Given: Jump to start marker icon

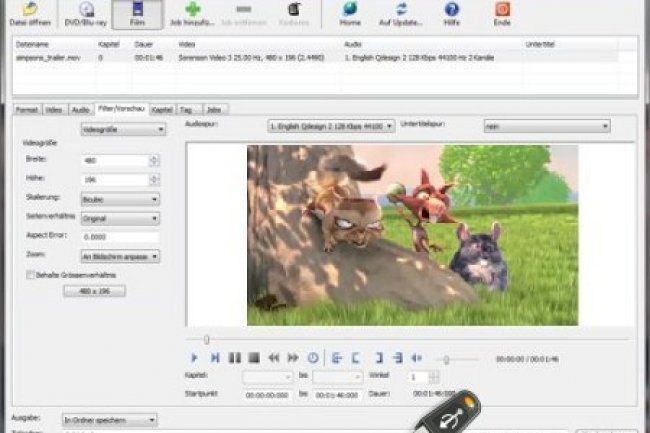Looking at the screenshot, I should (x=337, y=358).
